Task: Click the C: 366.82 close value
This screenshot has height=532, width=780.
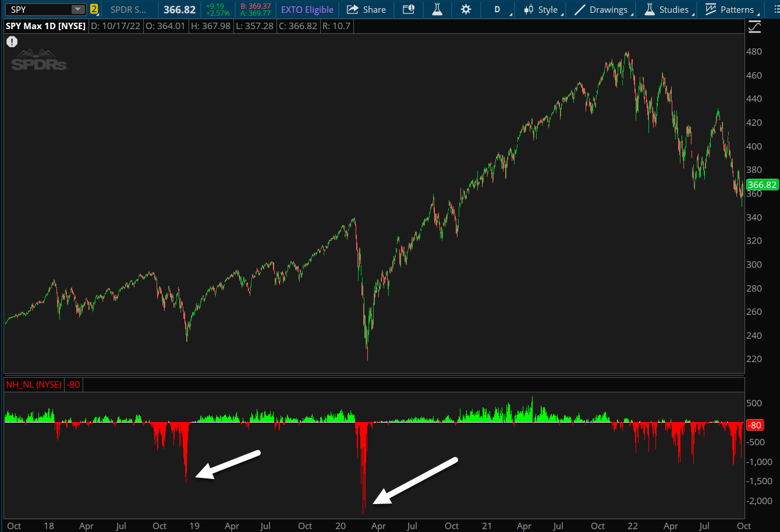Action: [297, 26]
